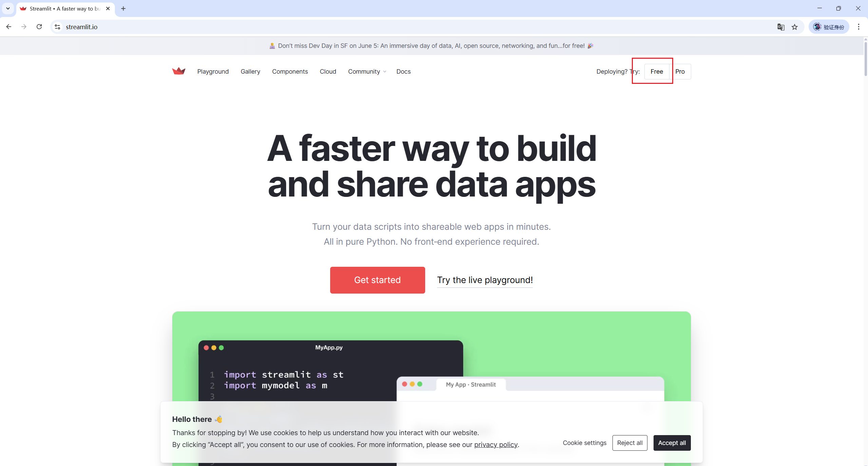Click the profile verify identity button

[829, 27]
